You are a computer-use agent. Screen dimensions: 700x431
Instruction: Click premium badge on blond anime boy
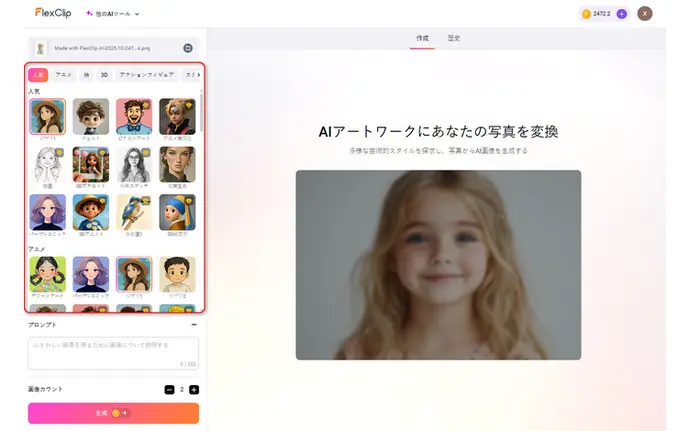[x=189, y=105]
